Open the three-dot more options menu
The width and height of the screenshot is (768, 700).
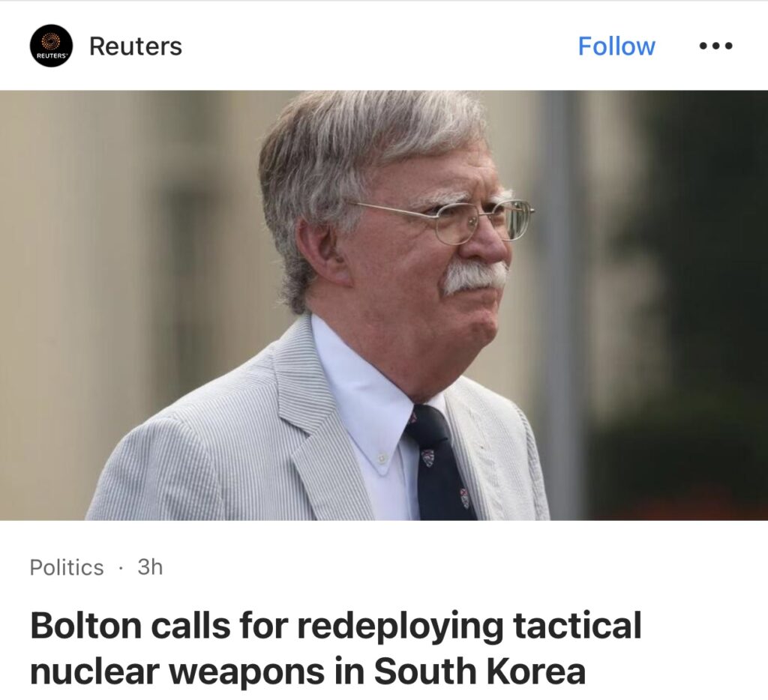715,46
